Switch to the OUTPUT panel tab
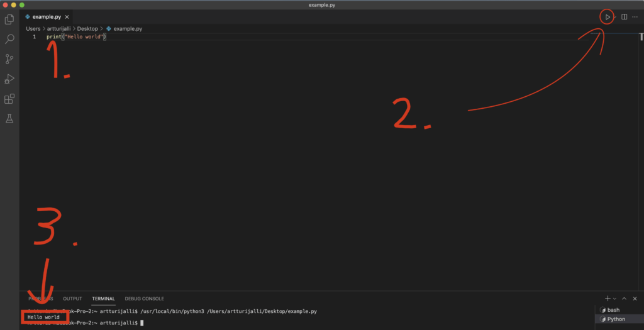 point(72,299)
